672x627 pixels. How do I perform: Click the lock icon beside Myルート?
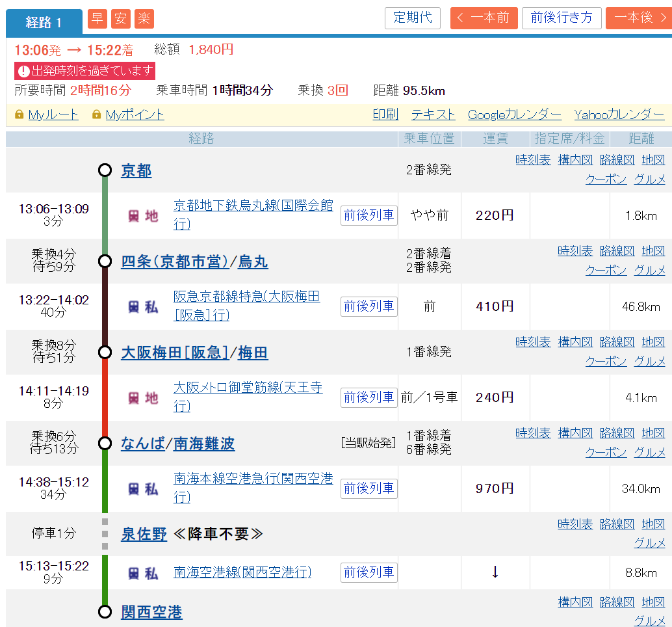click(20, 115)
